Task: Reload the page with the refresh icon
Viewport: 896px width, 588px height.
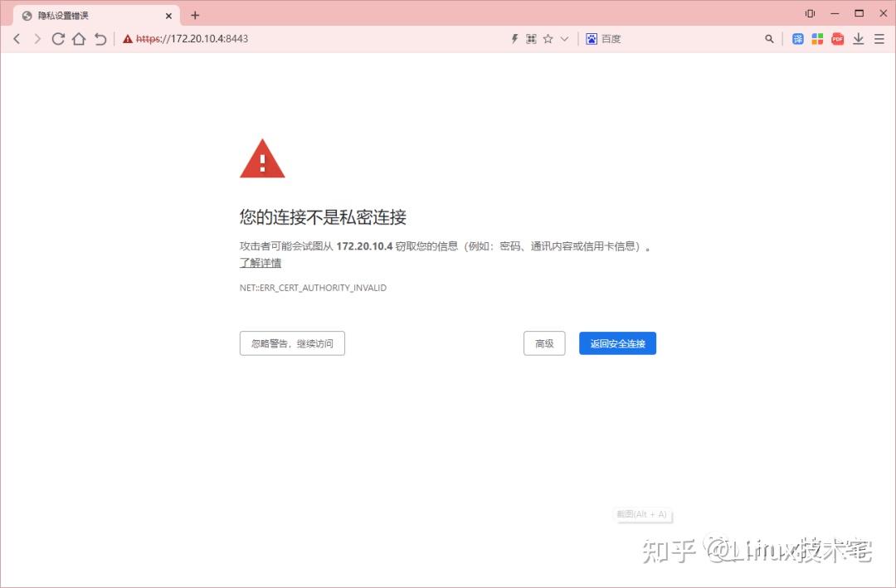Action: point(58,39)
